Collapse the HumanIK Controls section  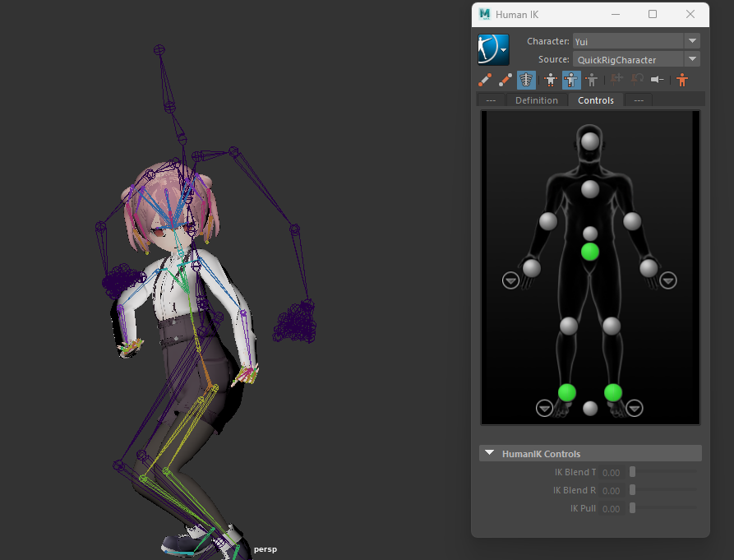(x=490, y=453)
